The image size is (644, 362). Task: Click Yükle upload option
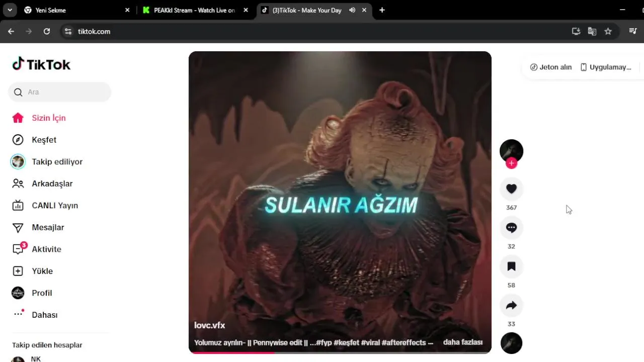(32, 271)
